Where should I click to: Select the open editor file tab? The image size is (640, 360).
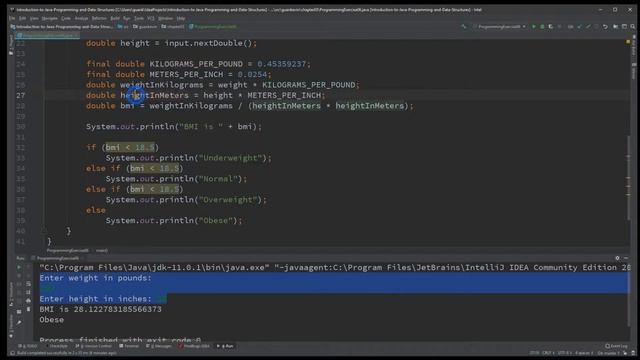[x=47, y=36]
